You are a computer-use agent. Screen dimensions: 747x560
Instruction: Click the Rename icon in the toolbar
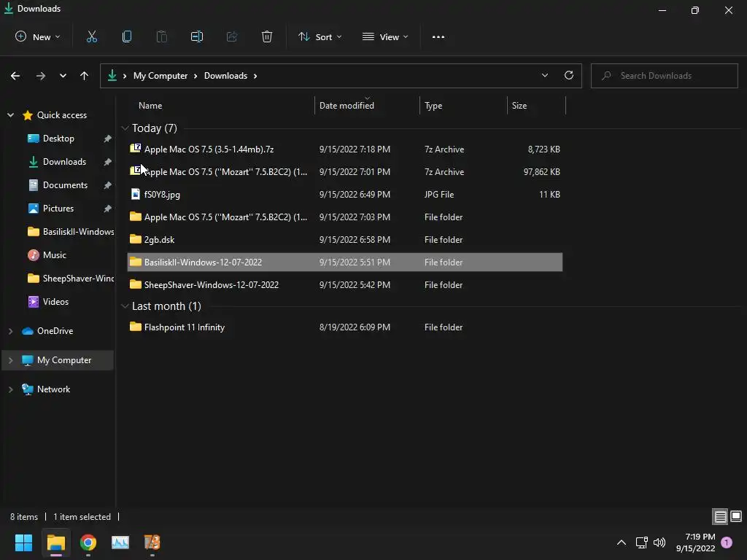click(197, 36)
